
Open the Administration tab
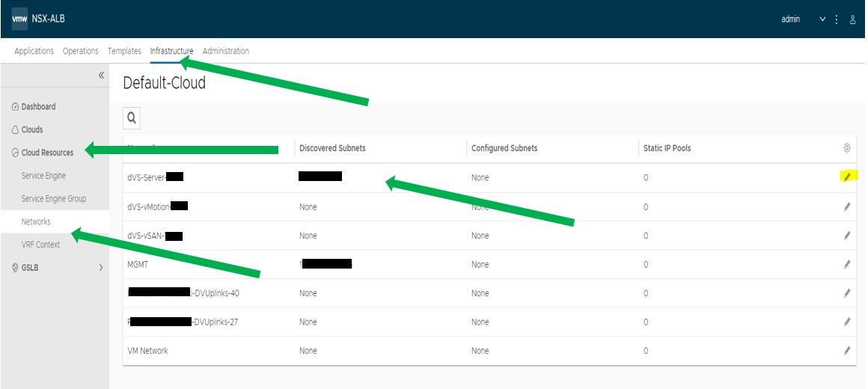click(x=225, y=51)
